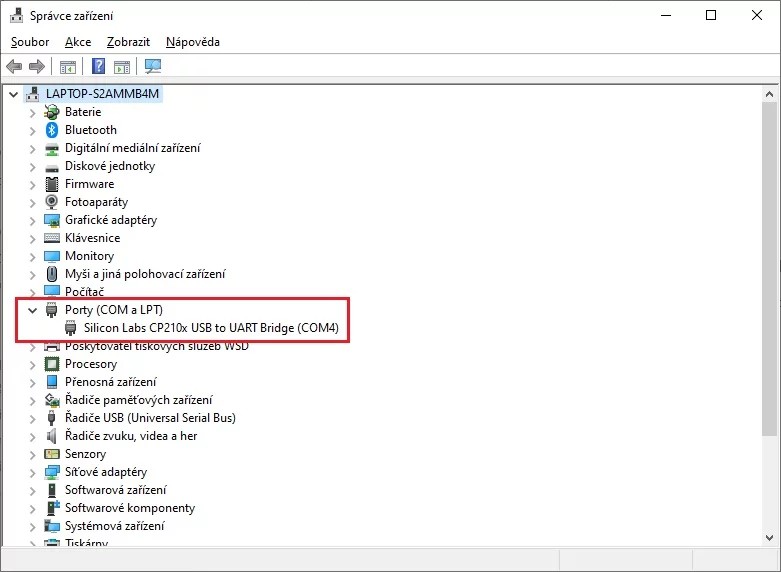Click the scan hardware changes monitor icon
This screenshot has height=572, width=781.
153,66
